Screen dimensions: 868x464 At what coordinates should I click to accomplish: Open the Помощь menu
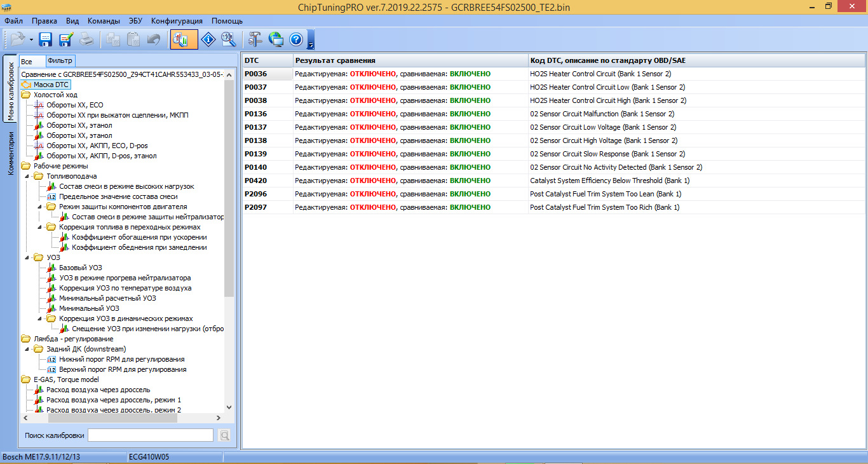pos(227,21)
